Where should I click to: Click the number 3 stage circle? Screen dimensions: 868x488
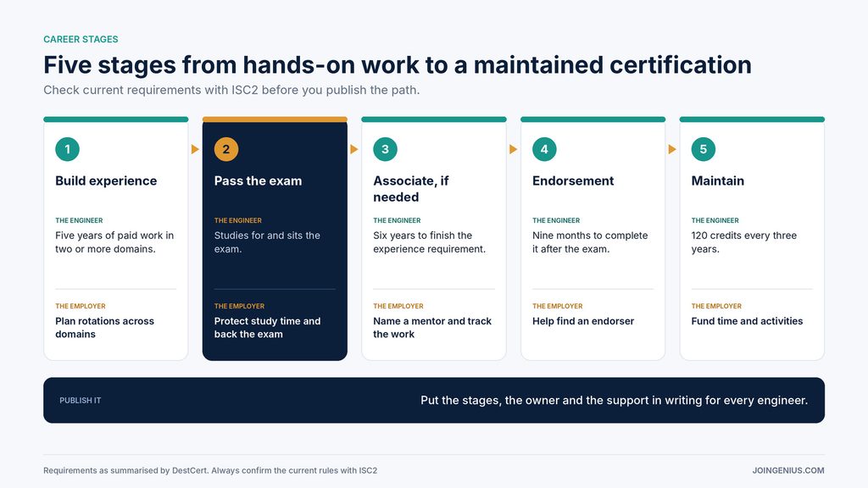coord(386,149)
